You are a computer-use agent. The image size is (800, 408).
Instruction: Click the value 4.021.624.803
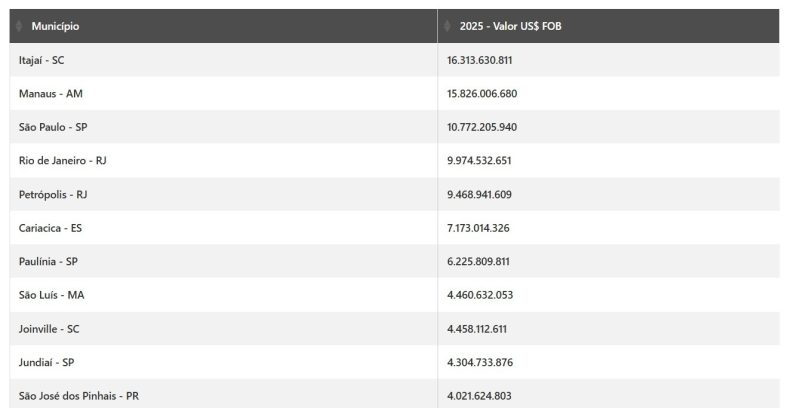479,396
